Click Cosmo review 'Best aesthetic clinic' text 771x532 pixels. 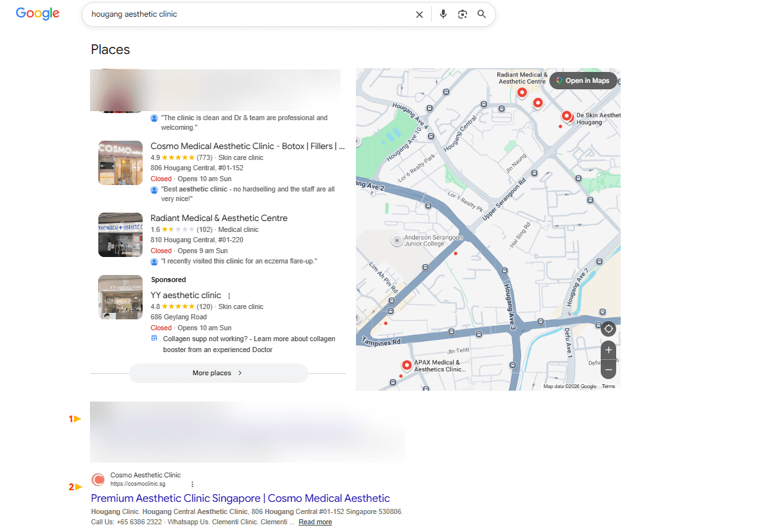tap(248, 194)
